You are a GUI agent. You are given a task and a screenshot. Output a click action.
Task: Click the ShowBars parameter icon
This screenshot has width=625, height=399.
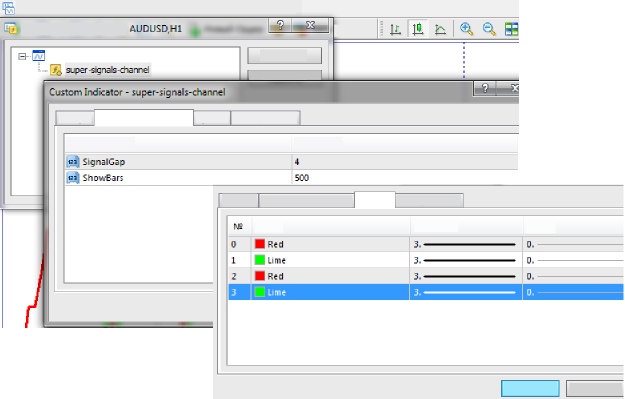[73, 178]
